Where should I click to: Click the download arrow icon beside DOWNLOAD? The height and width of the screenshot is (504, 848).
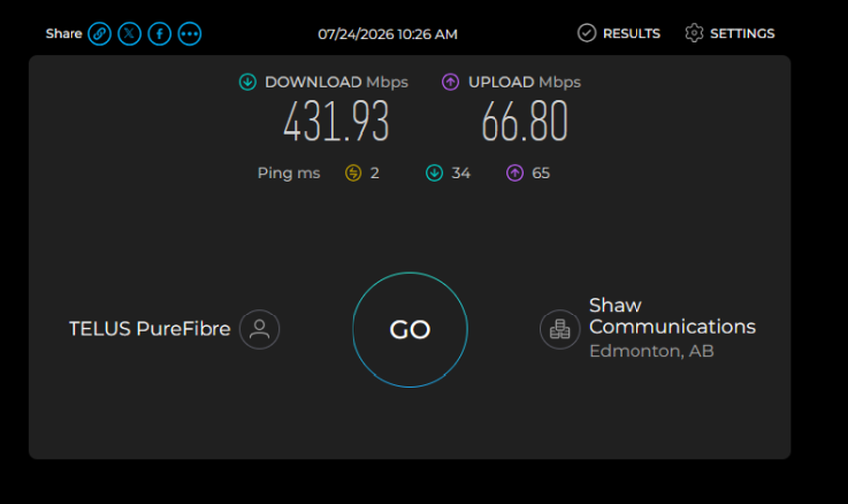point(247,82)
